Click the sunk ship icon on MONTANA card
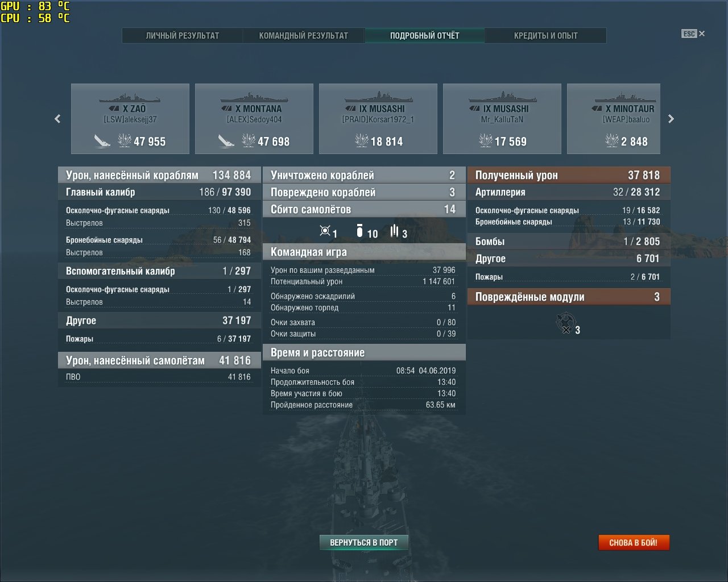The height and width of the screenshot is (582, 728). pos(226,140)
